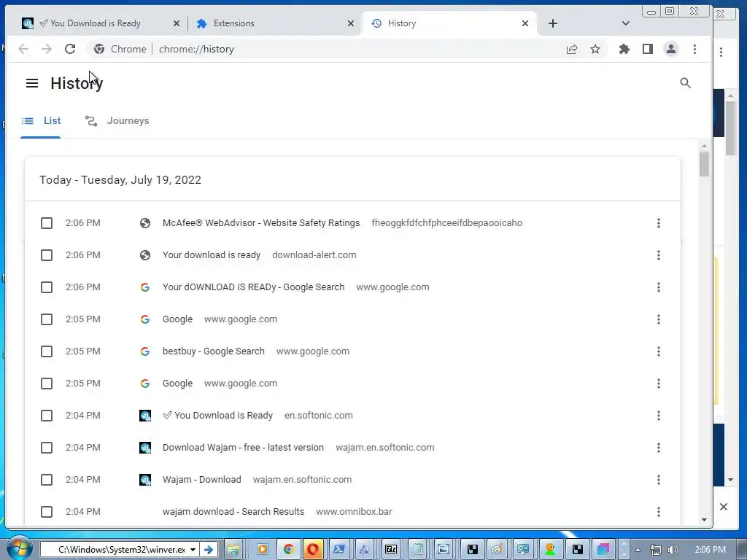
Task: Click the history list scrollbar thumb
Action: click(x=704, y=164)
